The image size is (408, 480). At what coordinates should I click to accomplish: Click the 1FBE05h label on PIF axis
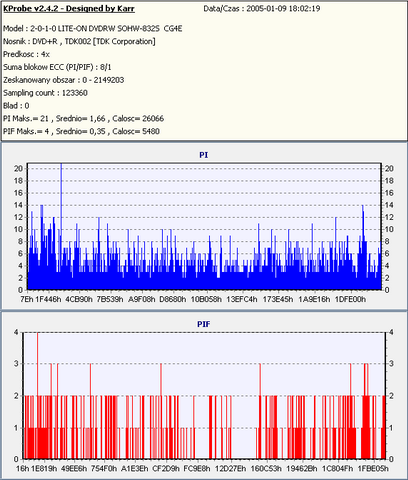tap(373, 469)
